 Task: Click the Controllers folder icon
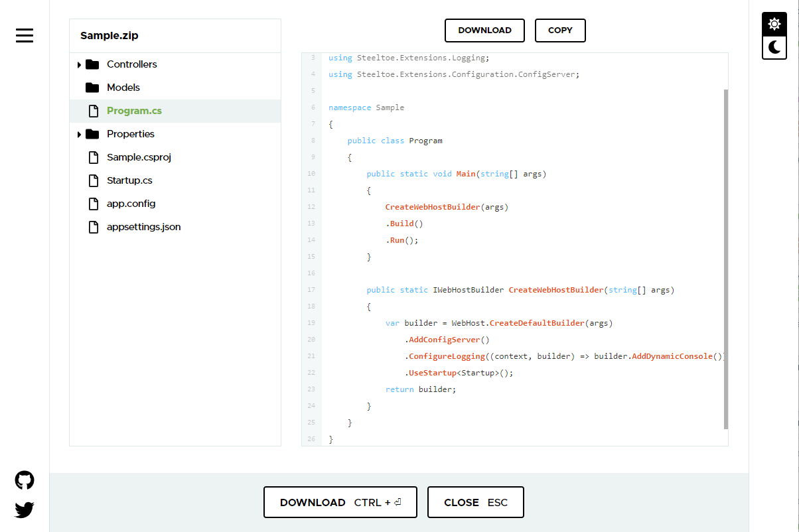click(93, 64)
